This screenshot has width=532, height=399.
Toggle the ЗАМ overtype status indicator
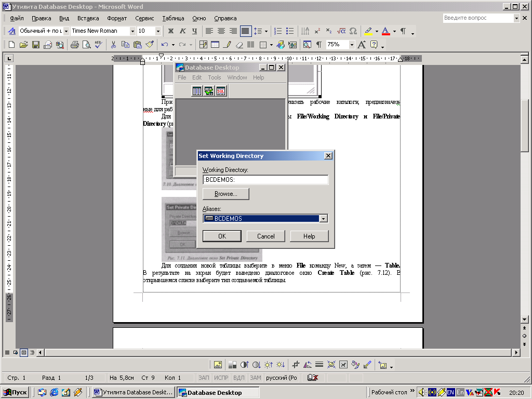click(256, 378)
